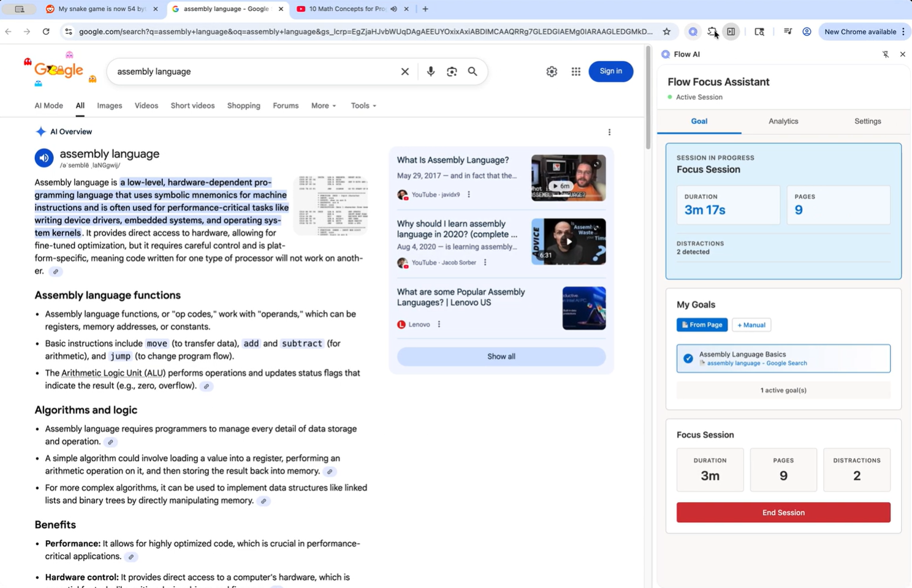Click source link icon after first overview paragraph

[56, 271]
